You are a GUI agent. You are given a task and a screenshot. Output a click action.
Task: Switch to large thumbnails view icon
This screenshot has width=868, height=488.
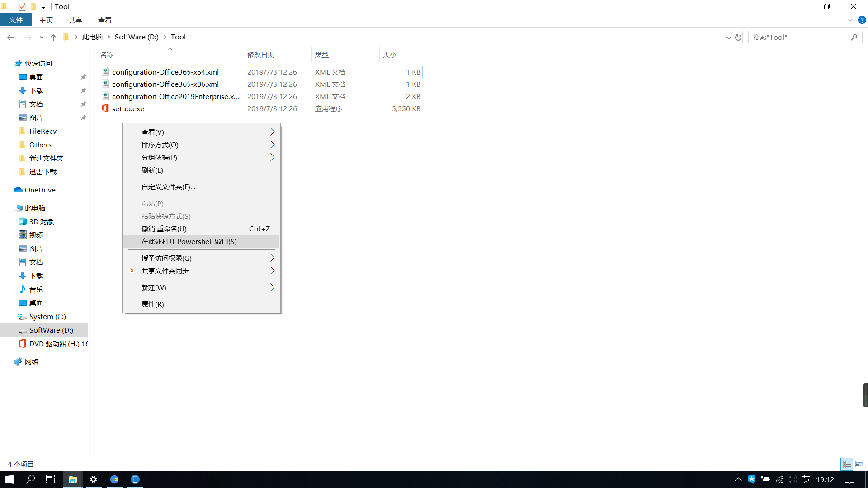(859, 464)
